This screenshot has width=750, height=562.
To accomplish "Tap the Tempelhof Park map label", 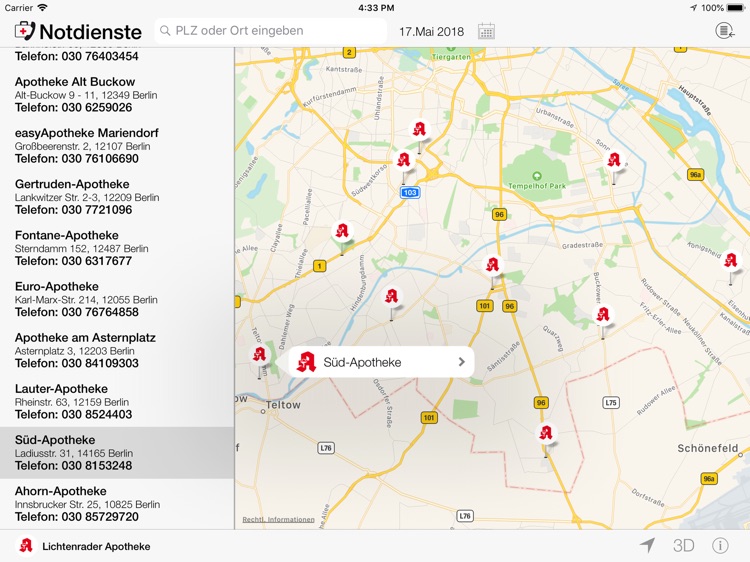I will coord(537,186).
